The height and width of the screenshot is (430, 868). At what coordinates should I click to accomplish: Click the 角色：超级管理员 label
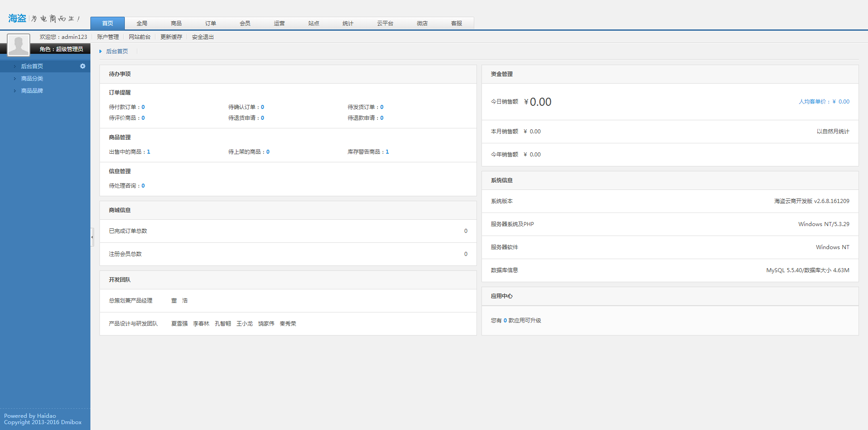(61, 49)
